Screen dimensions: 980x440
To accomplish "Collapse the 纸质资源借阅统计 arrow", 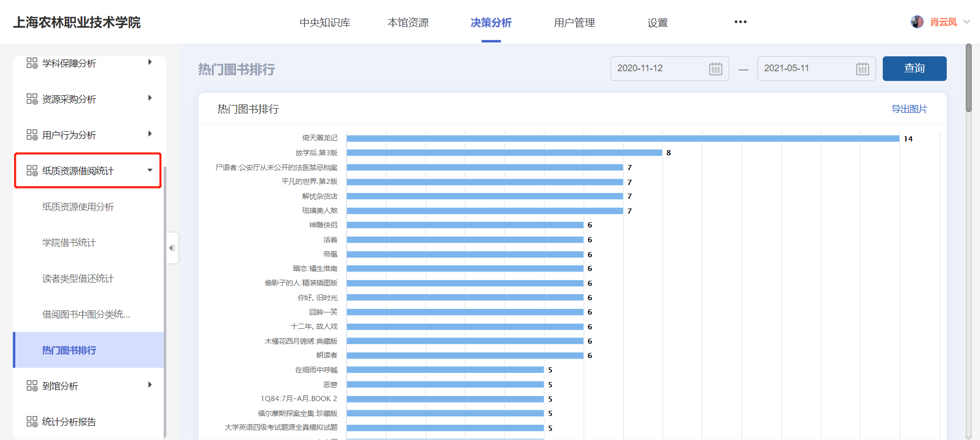I will click(x=150, y=170).
